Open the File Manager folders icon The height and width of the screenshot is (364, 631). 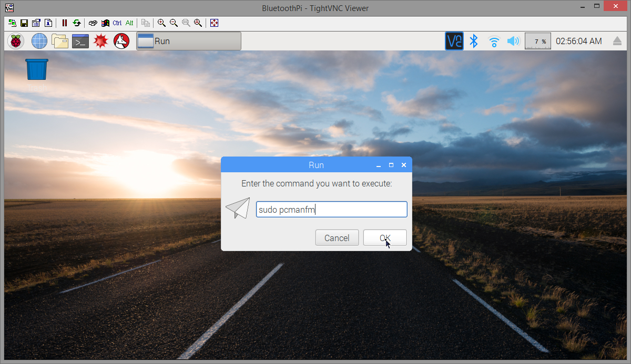60,41
